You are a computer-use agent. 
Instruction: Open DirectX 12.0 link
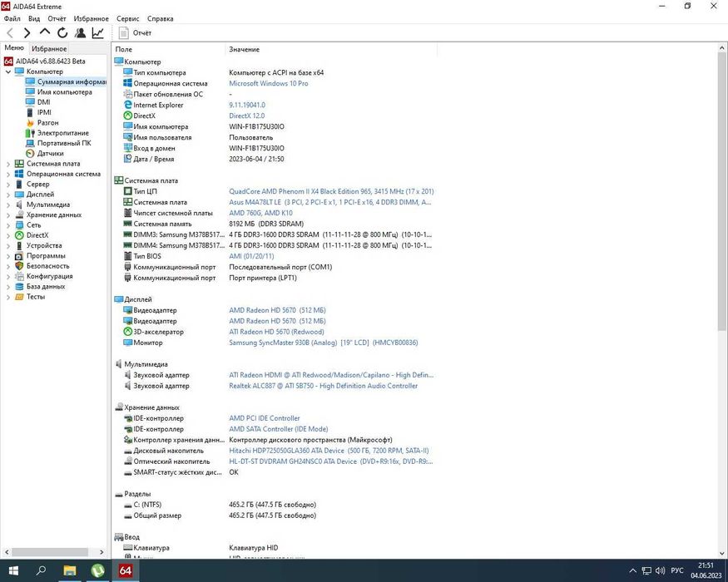(246, 116)
